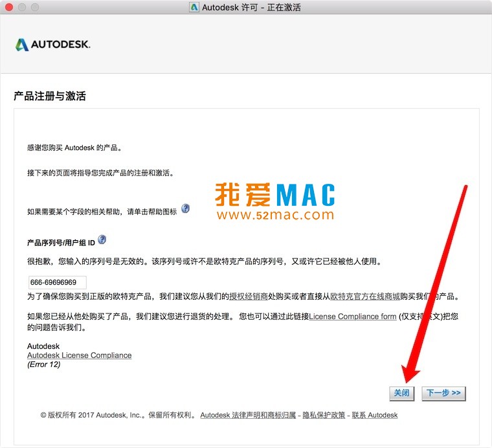Image resolution: width=492 pixels, height=448 pixels.
Task: Open the 授权经销商 link
Action: pos(248,297)
